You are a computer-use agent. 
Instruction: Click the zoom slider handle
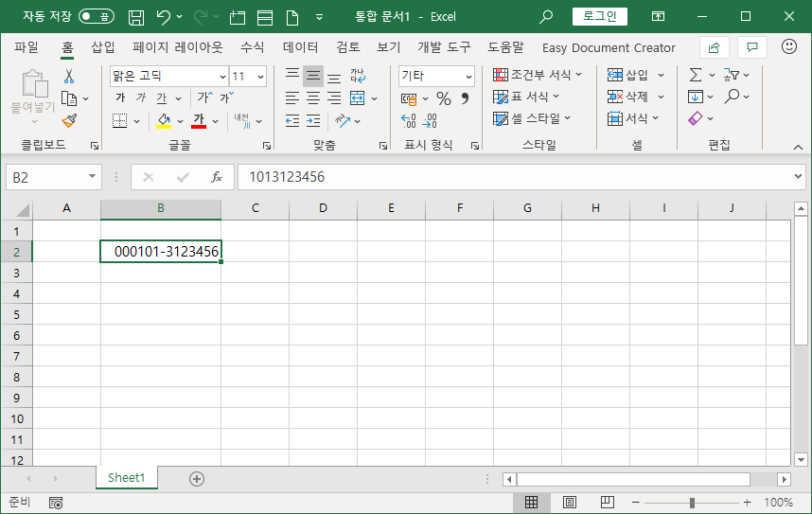[692, 503]
